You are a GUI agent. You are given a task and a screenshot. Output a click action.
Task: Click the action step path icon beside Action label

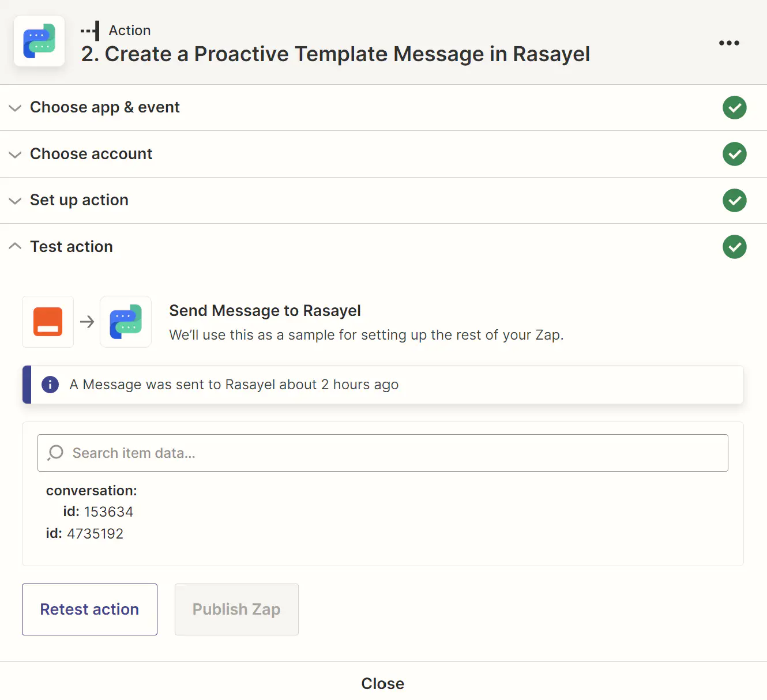tap(90, 31)
